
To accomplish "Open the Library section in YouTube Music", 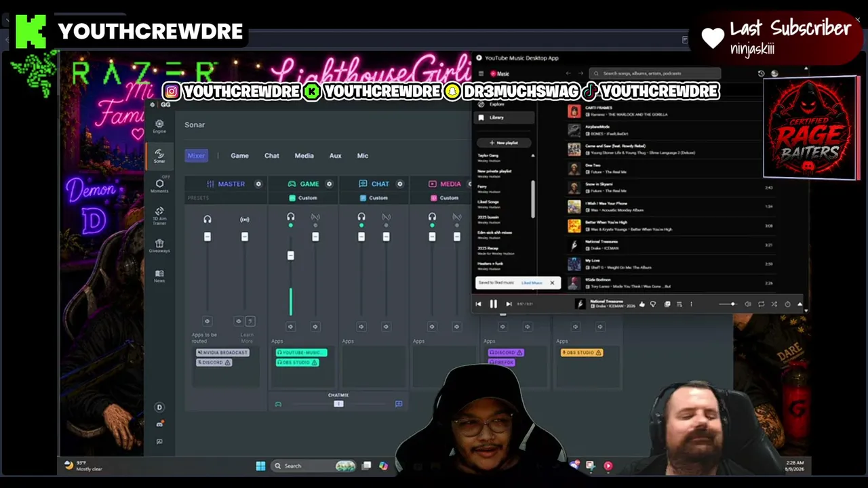I will 502,117.
